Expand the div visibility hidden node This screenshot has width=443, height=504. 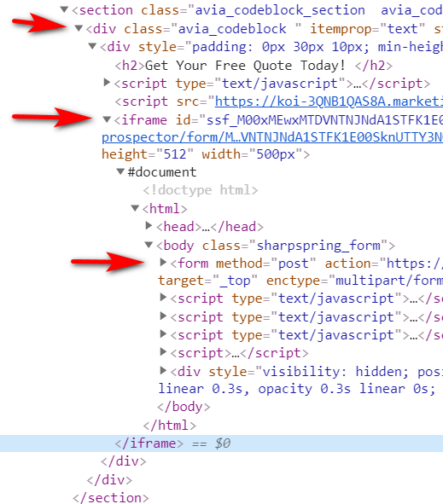coord(163,371)
